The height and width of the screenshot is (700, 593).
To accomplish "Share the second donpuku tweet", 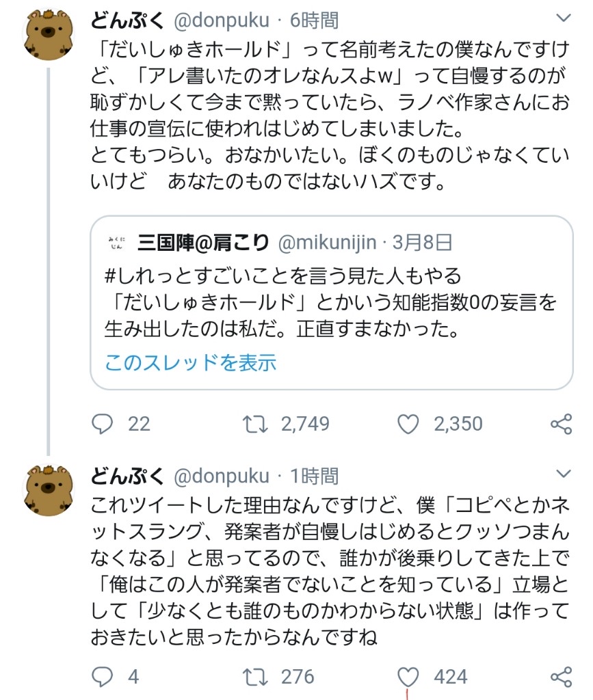I will [x=561, y=677].
